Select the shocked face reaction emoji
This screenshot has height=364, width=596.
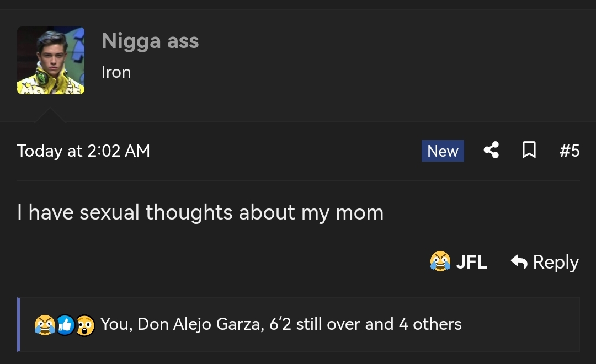tap(85, 325)
